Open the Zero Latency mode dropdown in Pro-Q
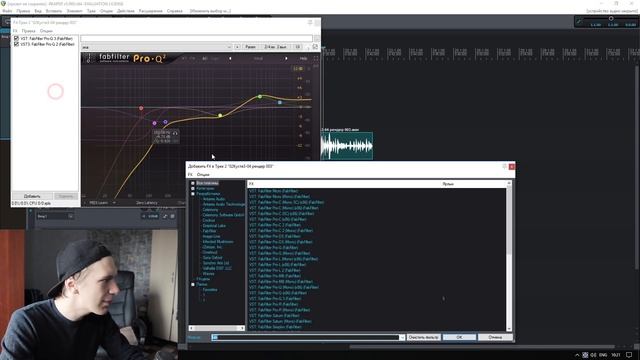640x360 pixels. [x=147, y=202]
